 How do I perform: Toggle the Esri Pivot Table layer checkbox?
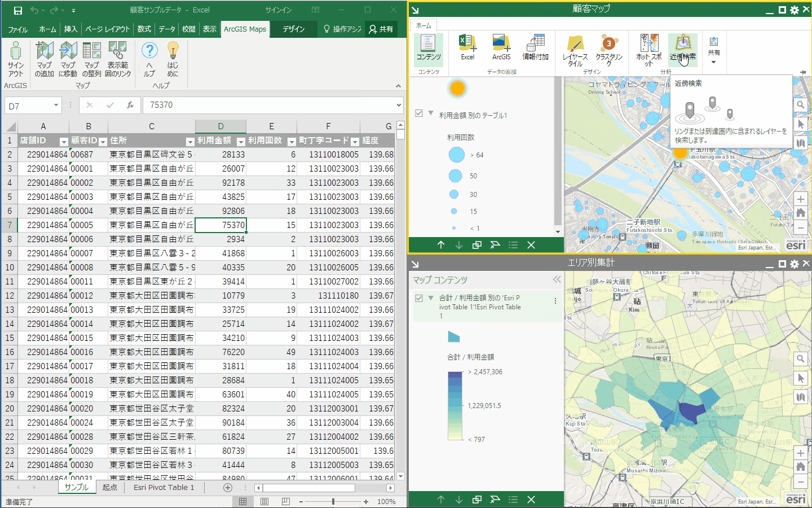(x=419, y=298)
